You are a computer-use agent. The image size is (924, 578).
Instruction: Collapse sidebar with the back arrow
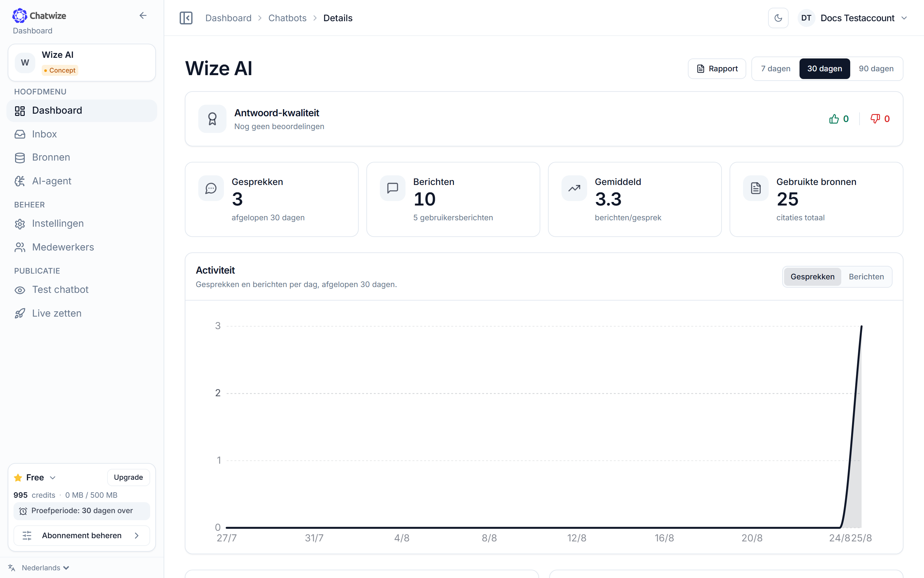143,16
